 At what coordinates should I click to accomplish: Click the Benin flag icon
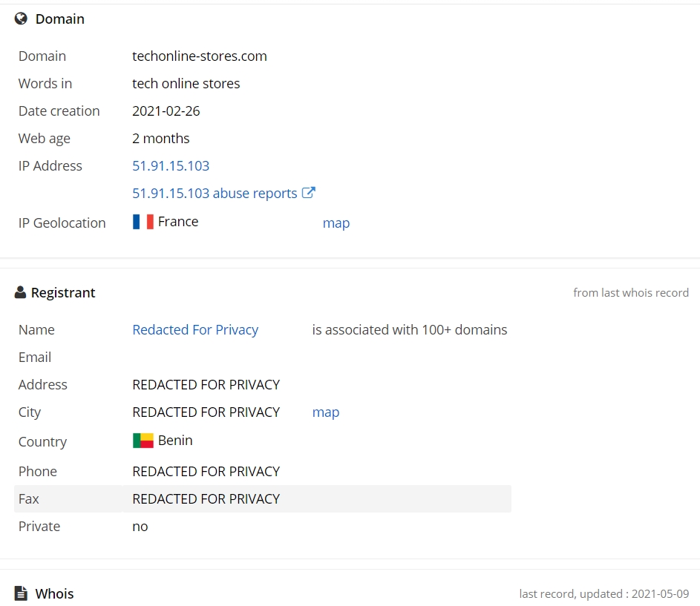click(143, 441)
